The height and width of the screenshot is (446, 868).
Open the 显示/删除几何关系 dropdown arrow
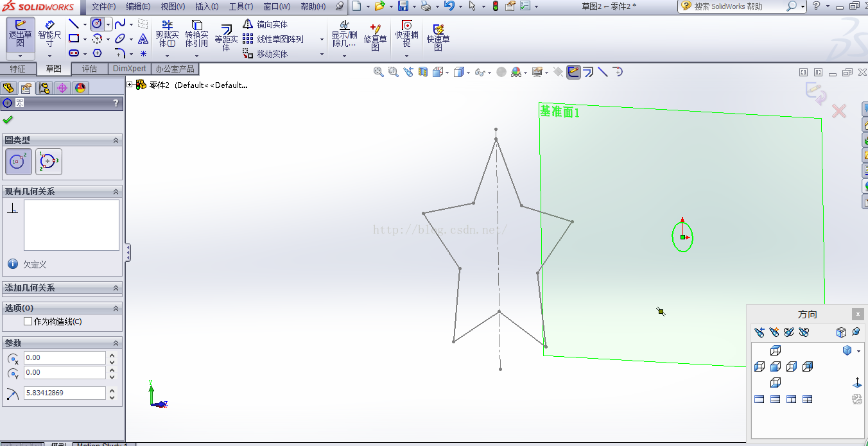344,56
